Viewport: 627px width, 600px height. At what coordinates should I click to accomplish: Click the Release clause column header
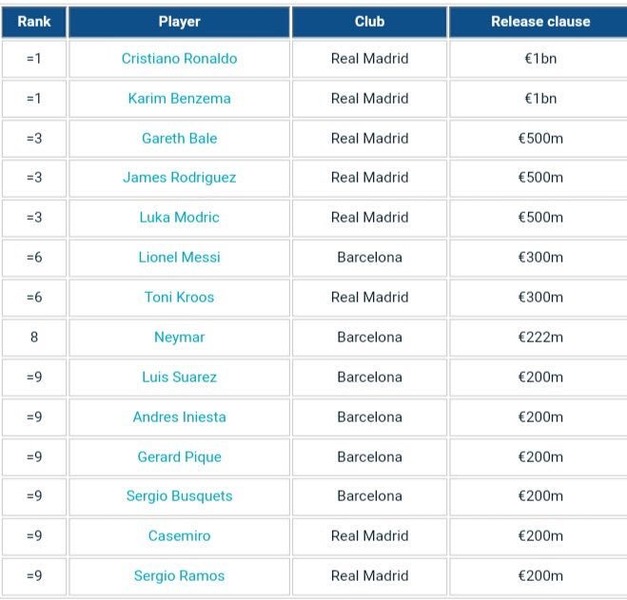(540, 21)
